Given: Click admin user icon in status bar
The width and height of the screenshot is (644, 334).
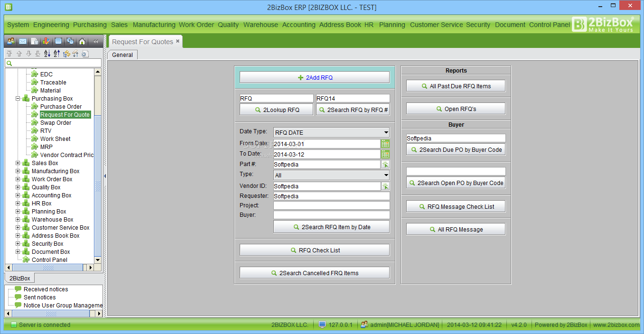Looking at the screenshot, I should coord(364,325).
